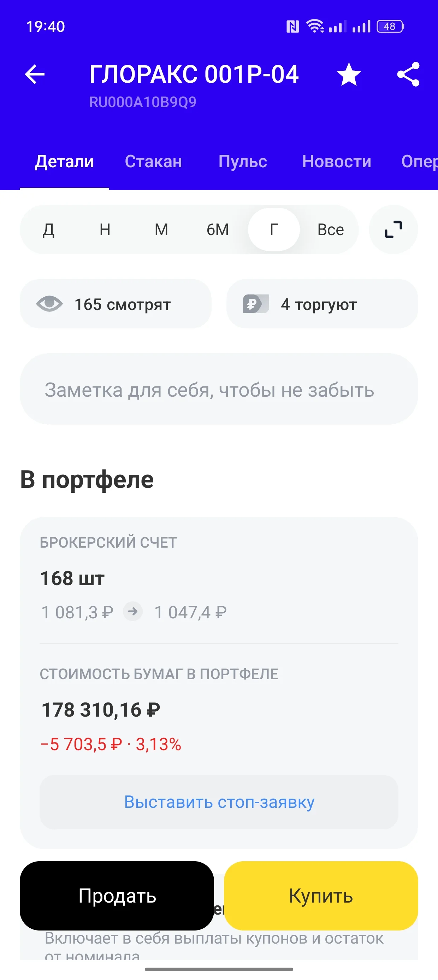Switch to the Пульс tab
Screen dimensions: 438x980
243,161
